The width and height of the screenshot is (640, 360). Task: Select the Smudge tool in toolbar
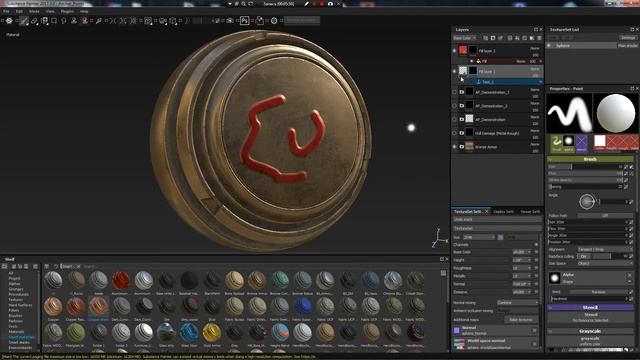pos(64,20)
